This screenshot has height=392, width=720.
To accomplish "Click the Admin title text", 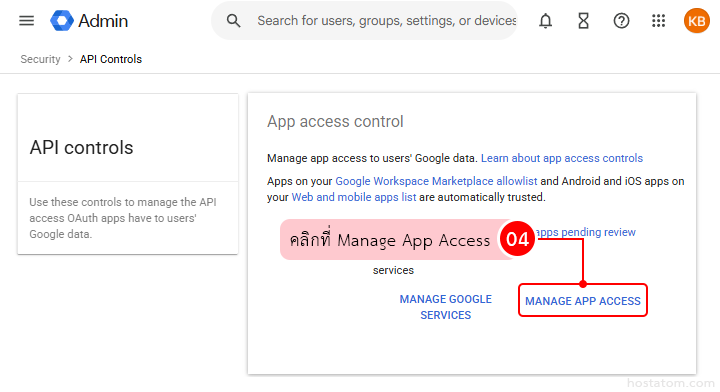I will [103, 21].
